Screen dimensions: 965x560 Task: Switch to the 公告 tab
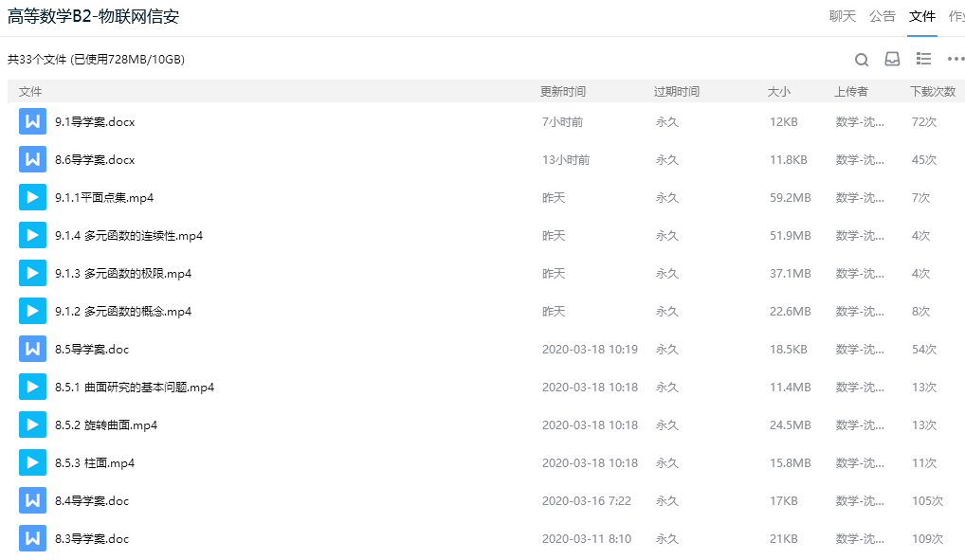(882, 17)
